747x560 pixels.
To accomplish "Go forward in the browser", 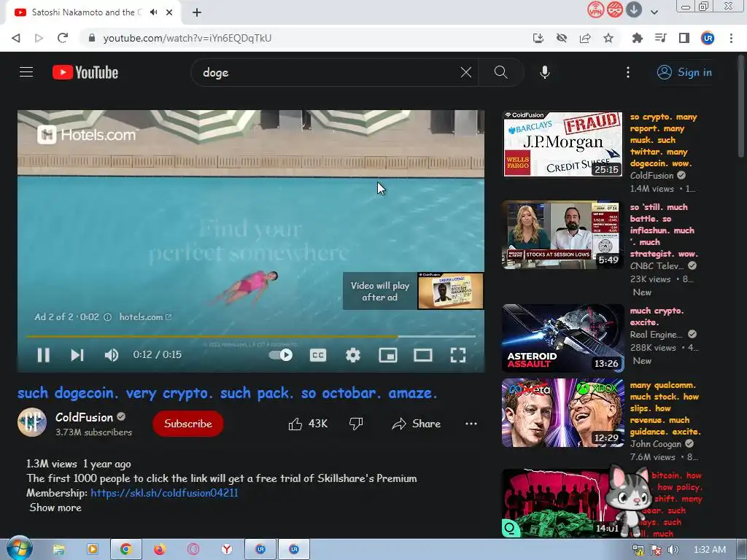I will (39, 38).
